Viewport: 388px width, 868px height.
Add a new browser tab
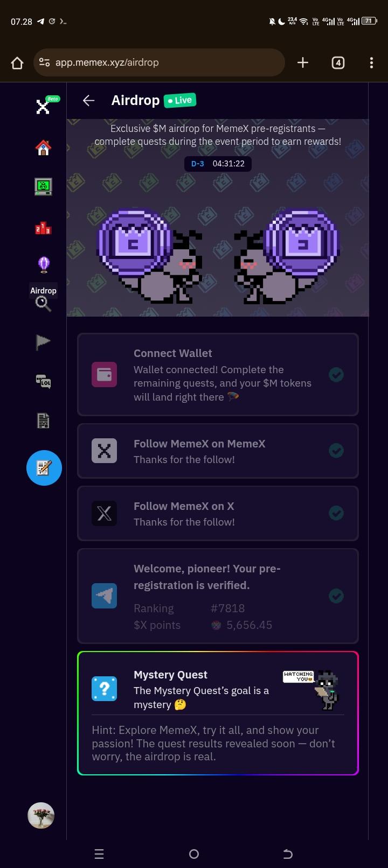coord(303,63)
